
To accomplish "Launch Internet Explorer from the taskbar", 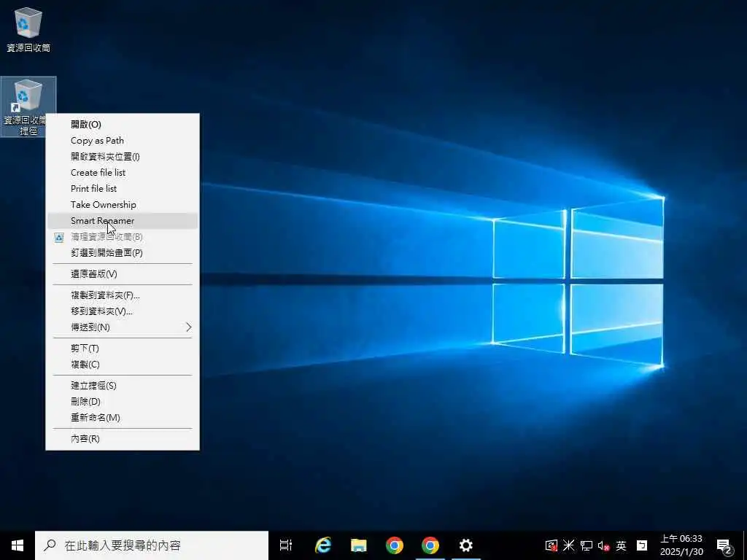I will (323, 545).
